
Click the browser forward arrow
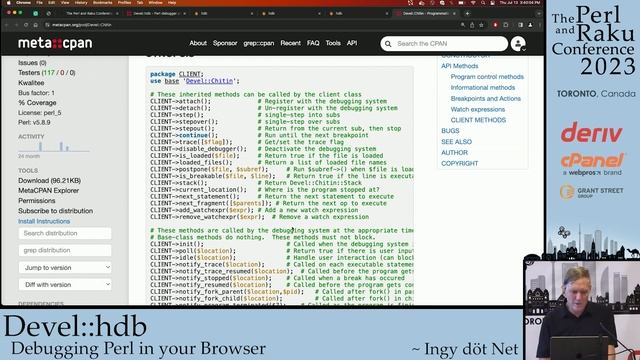click(x=16, y=25)
